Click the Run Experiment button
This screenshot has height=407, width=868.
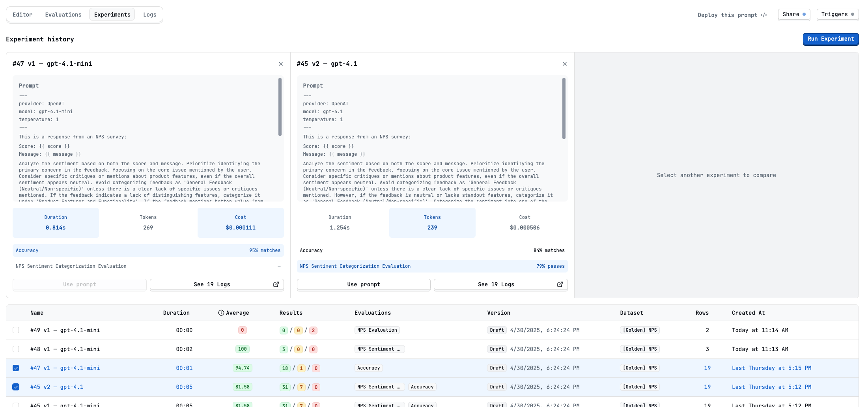[831, 39]
